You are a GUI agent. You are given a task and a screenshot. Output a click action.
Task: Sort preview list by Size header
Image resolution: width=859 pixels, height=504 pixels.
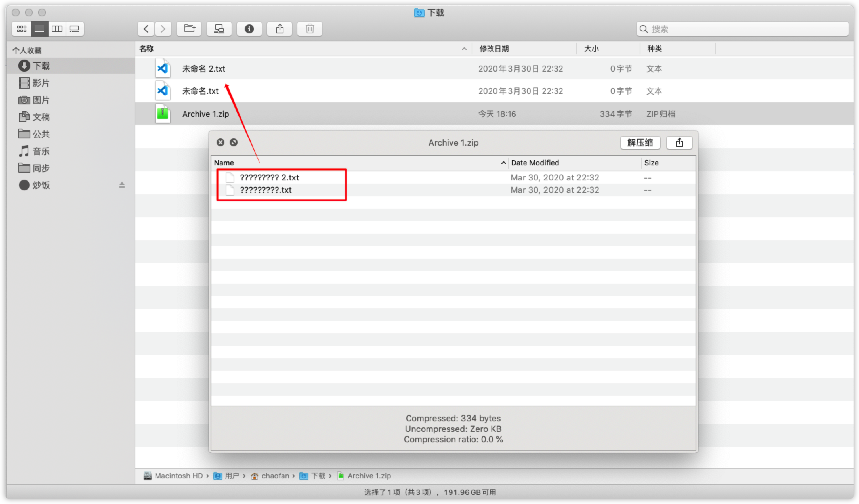pyautogui.click(x=668, y=163)
